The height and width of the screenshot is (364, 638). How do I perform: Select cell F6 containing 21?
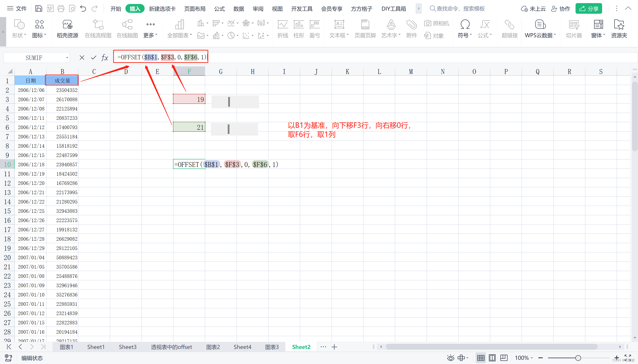click(x=189, y=127)
